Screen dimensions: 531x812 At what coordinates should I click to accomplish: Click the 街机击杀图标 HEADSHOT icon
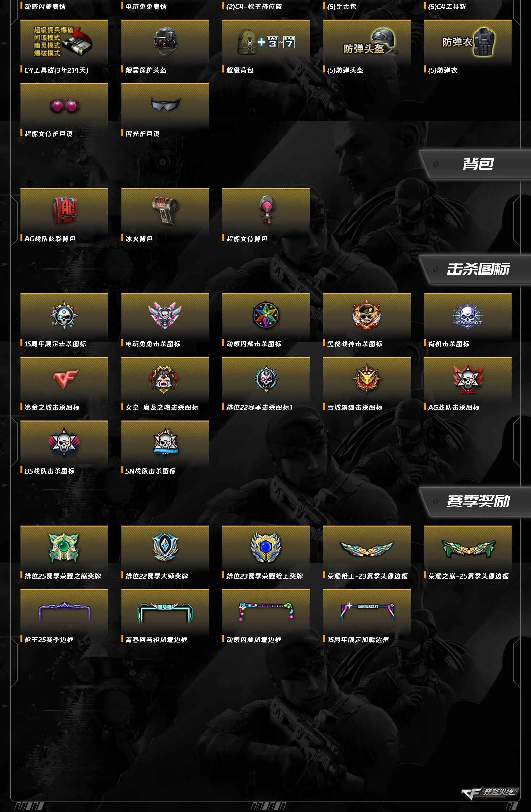tap(467, 315)
